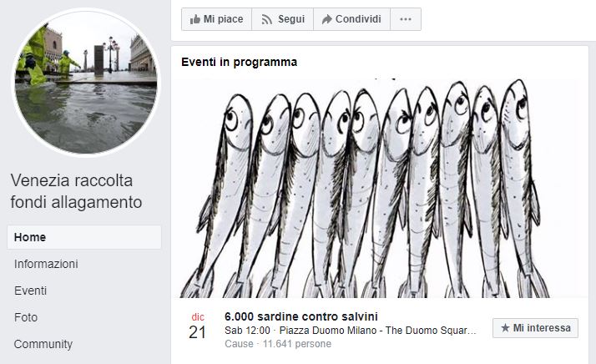Go to the Eventi section

click(30, 291)
